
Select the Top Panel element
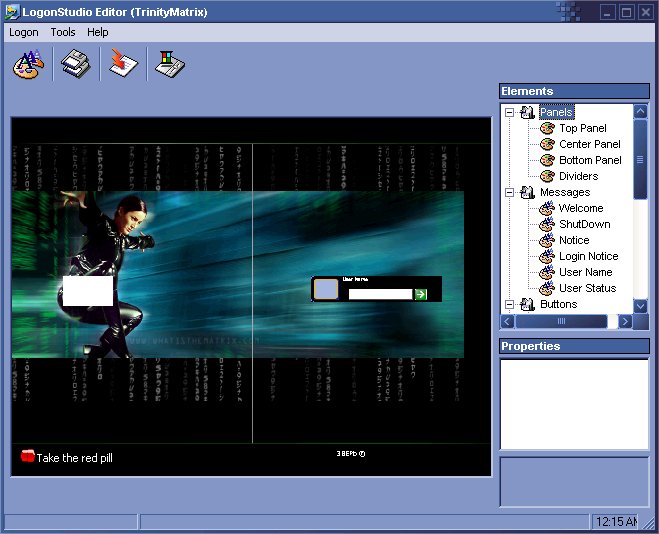(x=583, y=128)
